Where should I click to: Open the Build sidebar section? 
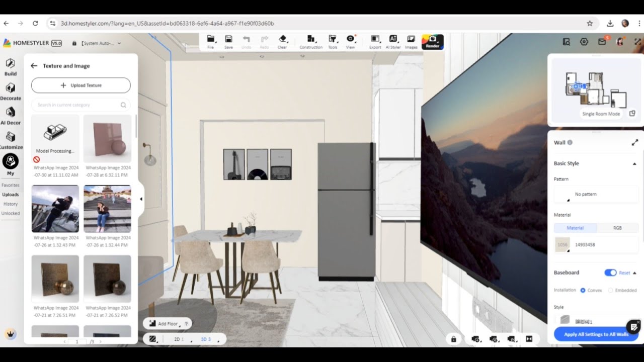tap(11, 67)
